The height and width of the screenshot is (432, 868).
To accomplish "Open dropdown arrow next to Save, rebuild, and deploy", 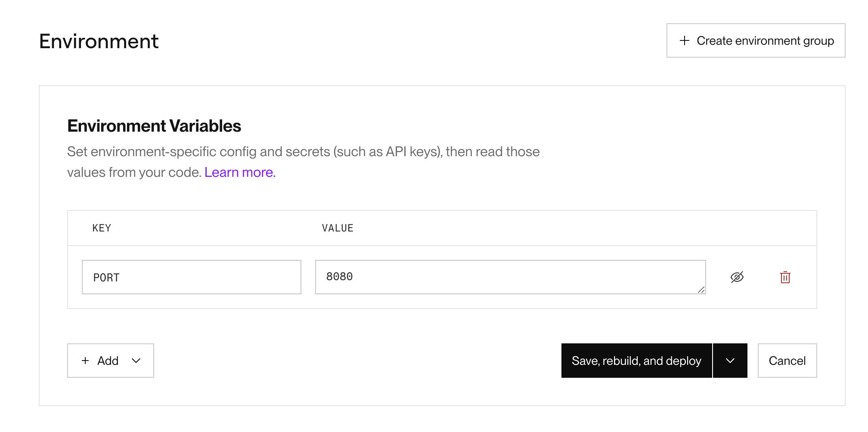I will click(730, 361).
